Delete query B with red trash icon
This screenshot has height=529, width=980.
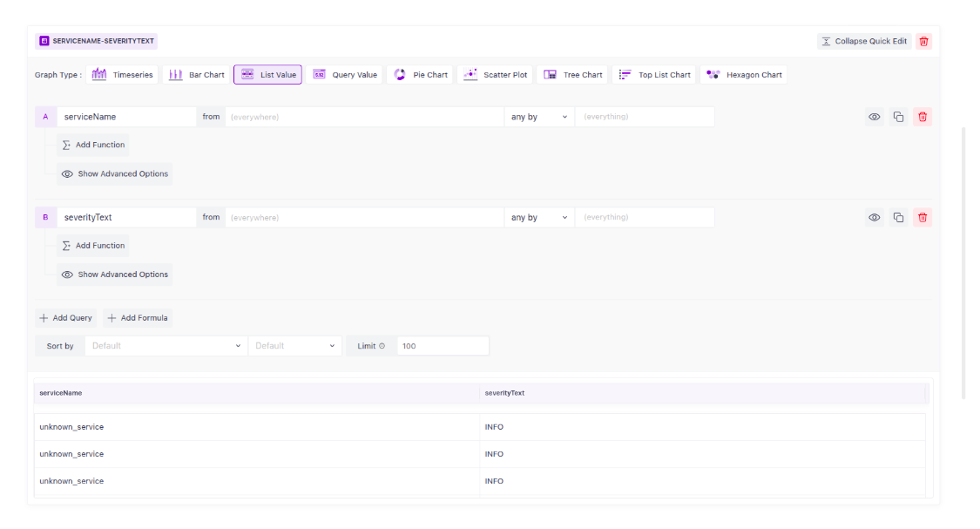point(923,218)
